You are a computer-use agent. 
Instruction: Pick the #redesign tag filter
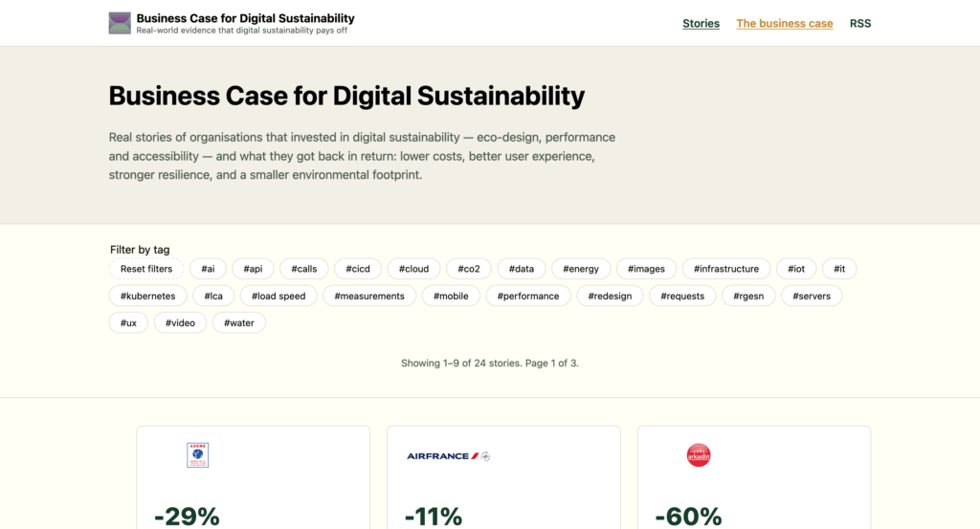[x=610, y=296]
